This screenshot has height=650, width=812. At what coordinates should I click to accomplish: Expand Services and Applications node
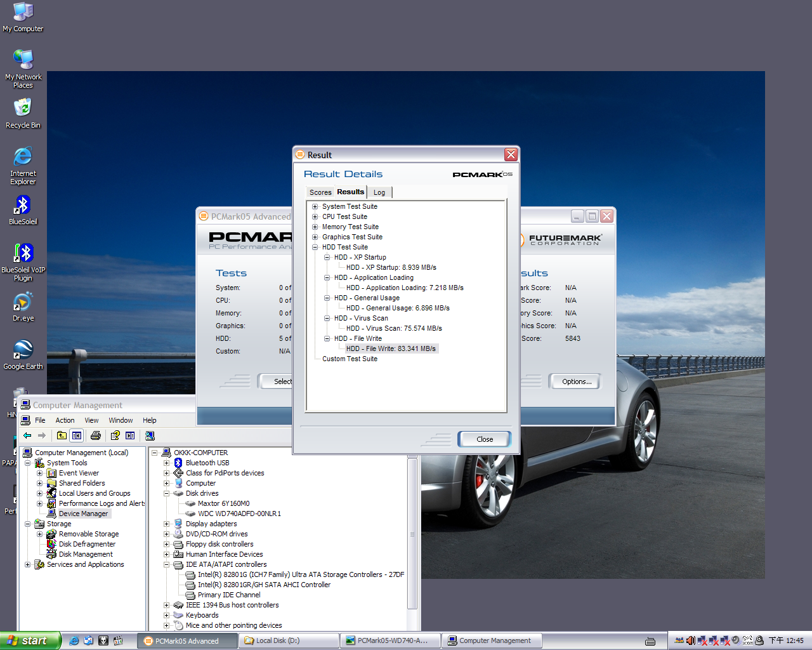pos(28,564)
